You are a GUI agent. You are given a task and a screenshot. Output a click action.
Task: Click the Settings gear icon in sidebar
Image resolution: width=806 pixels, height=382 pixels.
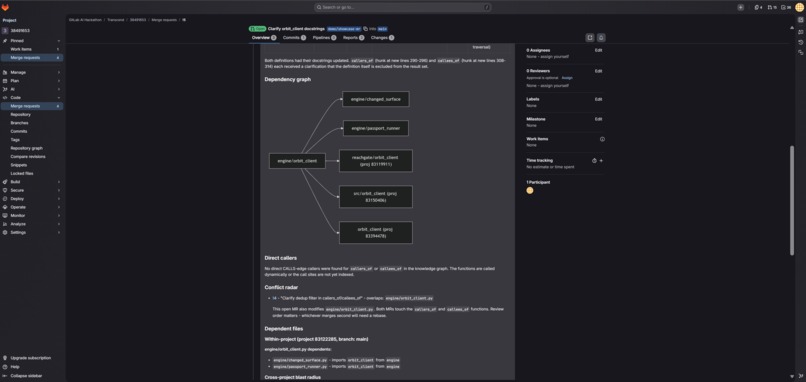pos(5,232)
